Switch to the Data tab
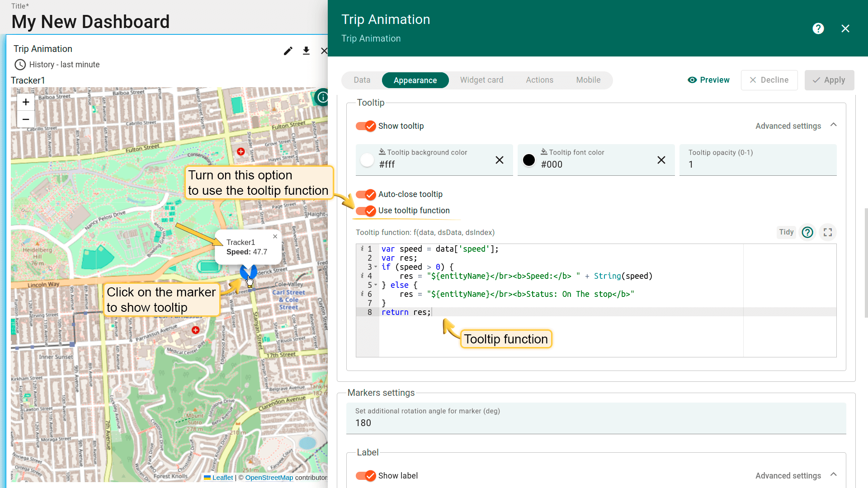The height and width of the screenshot is (488, 868). [x=362, y=80]
